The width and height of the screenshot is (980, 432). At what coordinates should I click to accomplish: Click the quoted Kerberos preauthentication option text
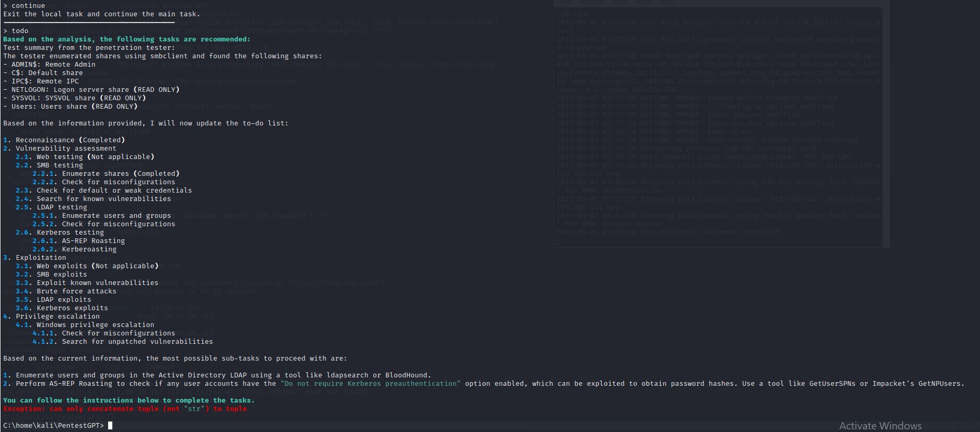tap(370, 384)
